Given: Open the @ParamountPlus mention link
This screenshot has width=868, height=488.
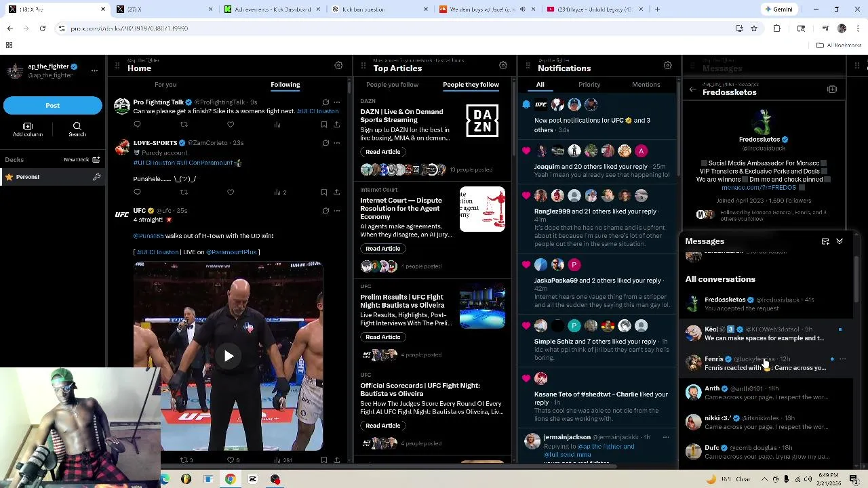Looking at the screenshot, I should (x=231, y=252).
